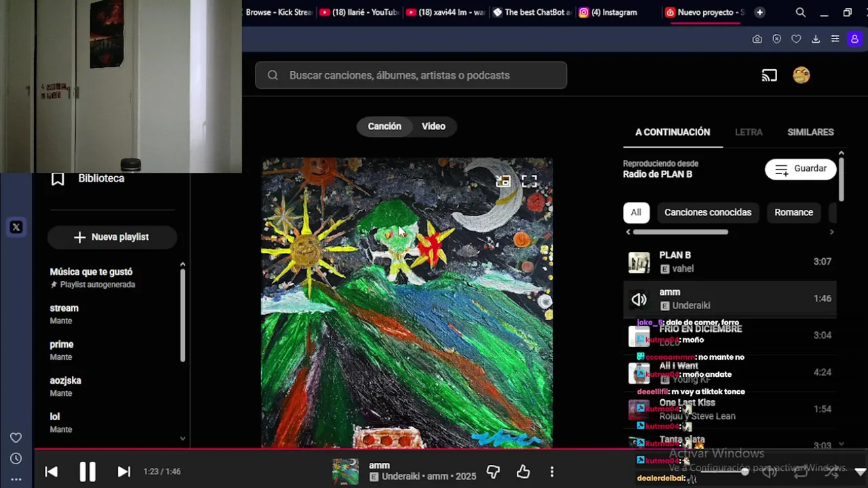Screen dimensions: 868x488
Task: Click the playlist list down arrow
Action: click(x=182, y=439)
